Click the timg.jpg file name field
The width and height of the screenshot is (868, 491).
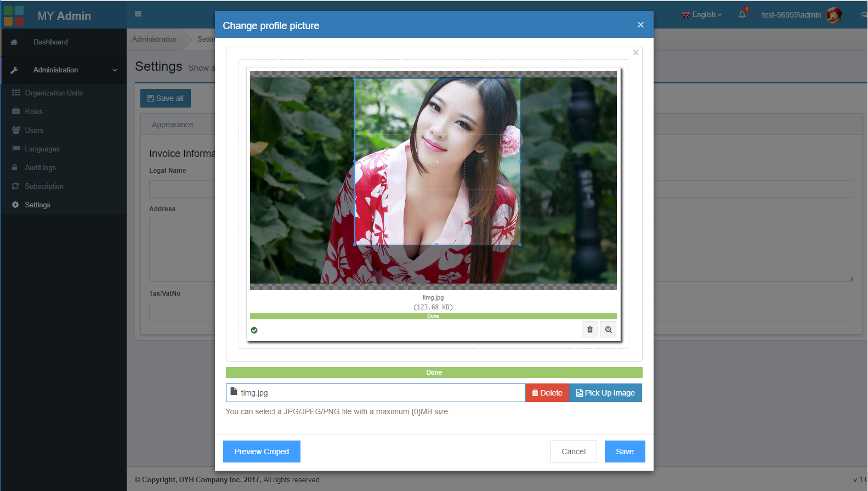coord(376,393)
